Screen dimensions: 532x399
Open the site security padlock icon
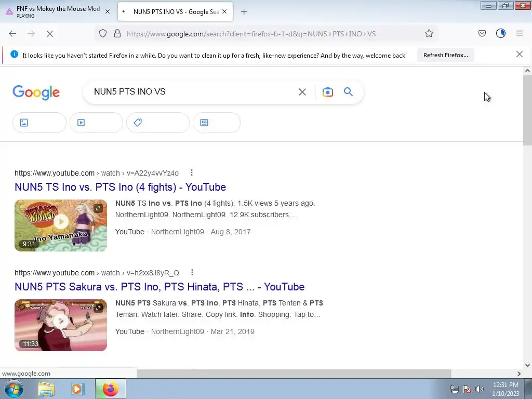117,33
